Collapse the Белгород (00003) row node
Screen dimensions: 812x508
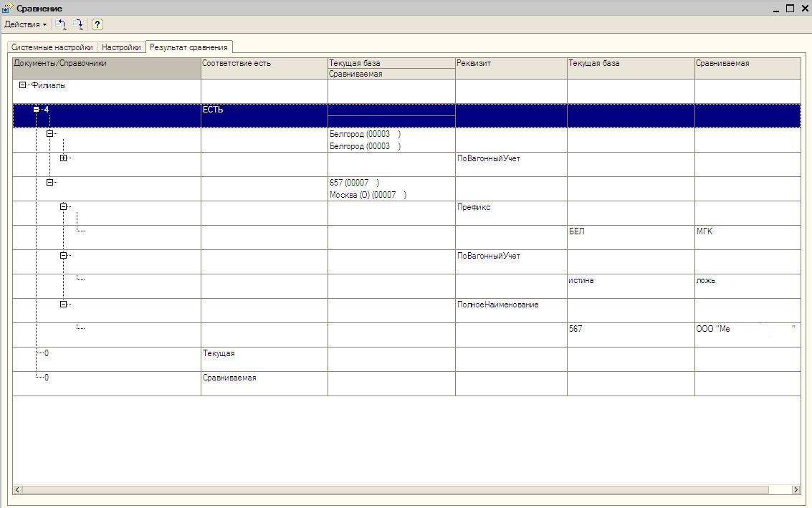[50, 134]
